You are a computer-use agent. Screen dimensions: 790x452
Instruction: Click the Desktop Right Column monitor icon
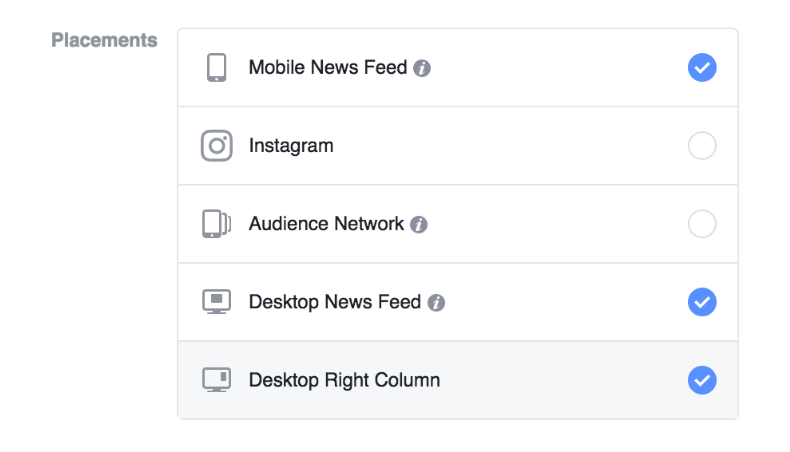[x=216, y=379]
